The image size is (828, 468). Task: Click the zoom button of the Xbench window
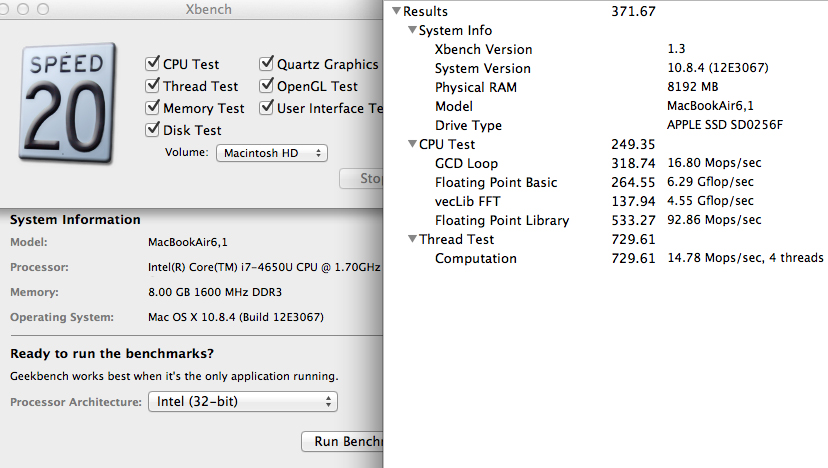[43, 9]
